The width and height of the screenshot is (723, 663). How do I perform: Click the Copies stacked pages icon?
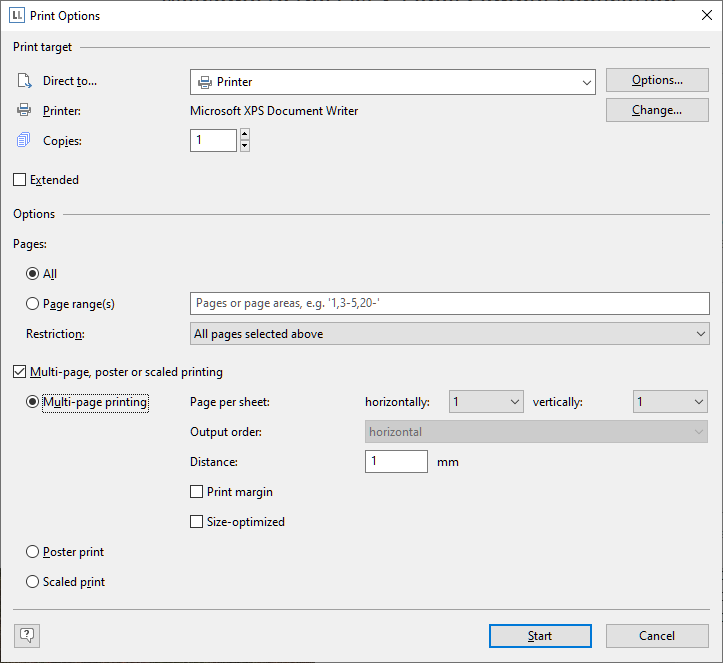24,140
